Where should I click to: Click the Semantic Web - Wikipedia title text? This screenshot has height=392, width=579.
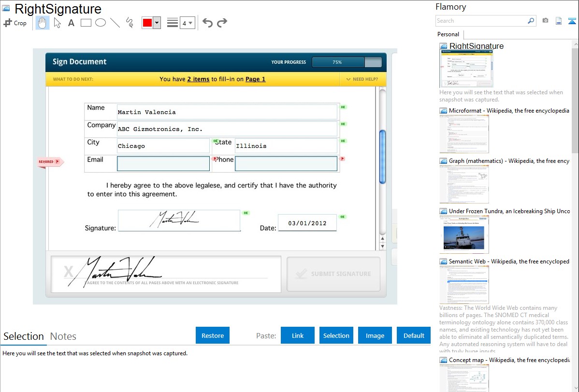pyautogui.click(x=509, y=261)
